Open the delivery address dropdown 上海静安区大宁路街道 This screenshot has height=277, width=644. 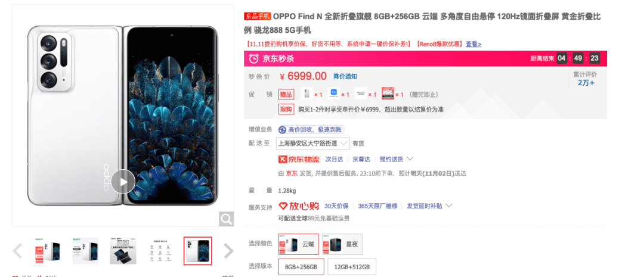[x=314, y=143]
